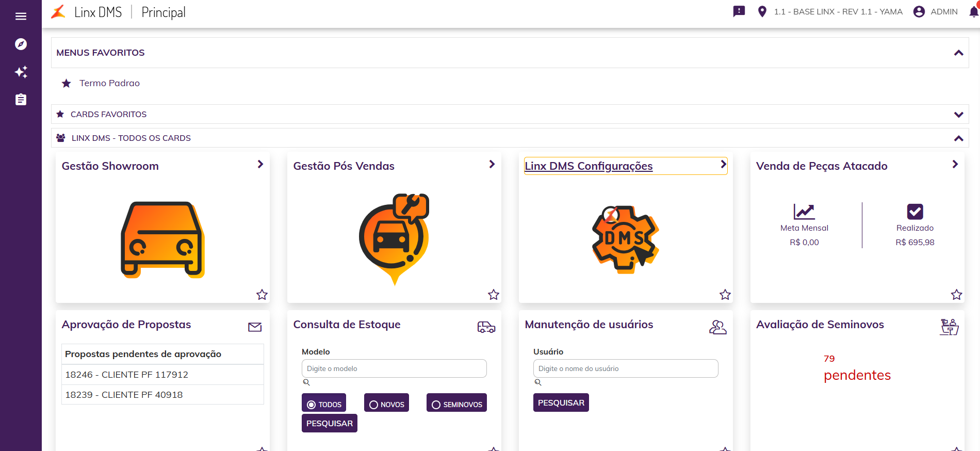Screen dimensions: 980x451
Task: Click the R$ 0,00 Meta Mensal value
Action: coord(804,243)
